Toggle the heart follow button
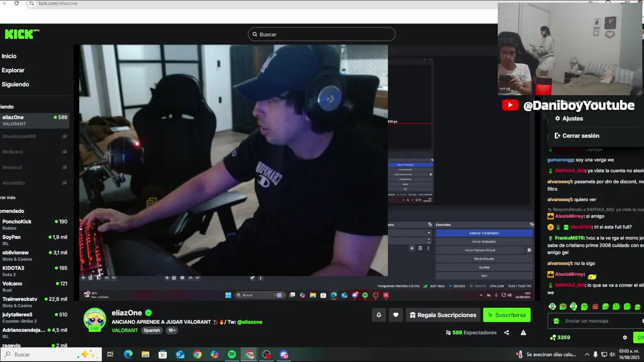The height and width of the screenshot is (362, 644). click(x=396, y=315)
